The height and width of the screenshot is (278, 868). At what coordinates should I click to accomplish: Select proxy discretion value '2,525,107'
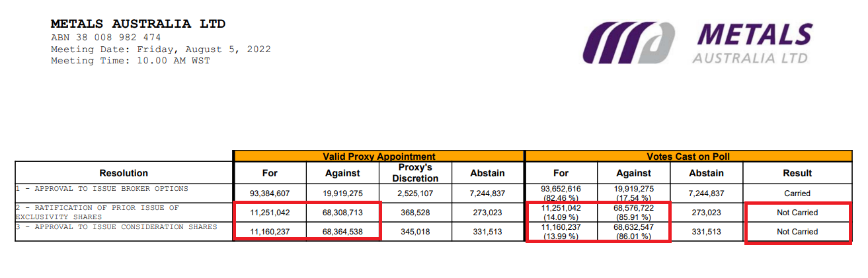(x=415, y=193)
